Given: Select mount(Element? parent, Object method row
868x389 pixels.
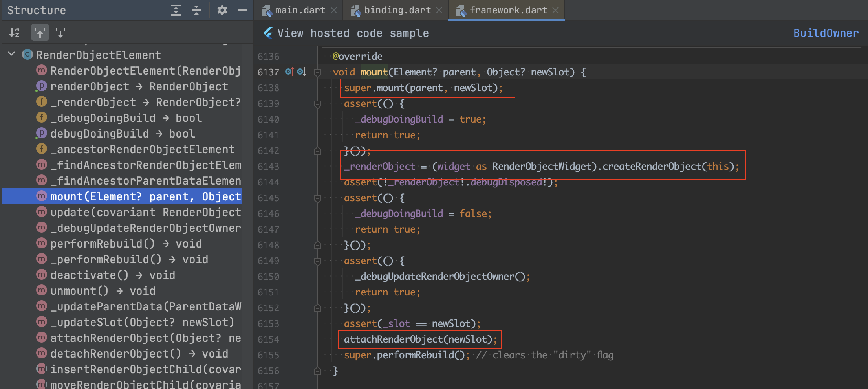Looking at the screenshot, I should coord(123,196).
